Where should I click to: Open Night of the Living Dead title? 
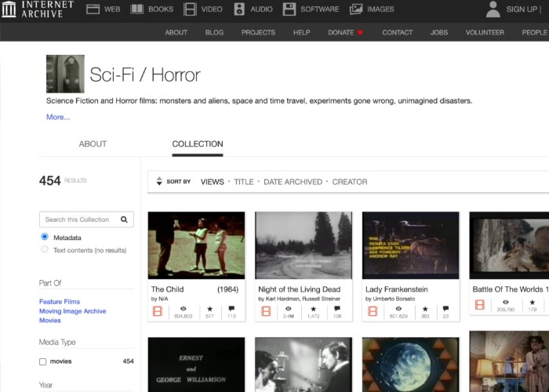300,289
